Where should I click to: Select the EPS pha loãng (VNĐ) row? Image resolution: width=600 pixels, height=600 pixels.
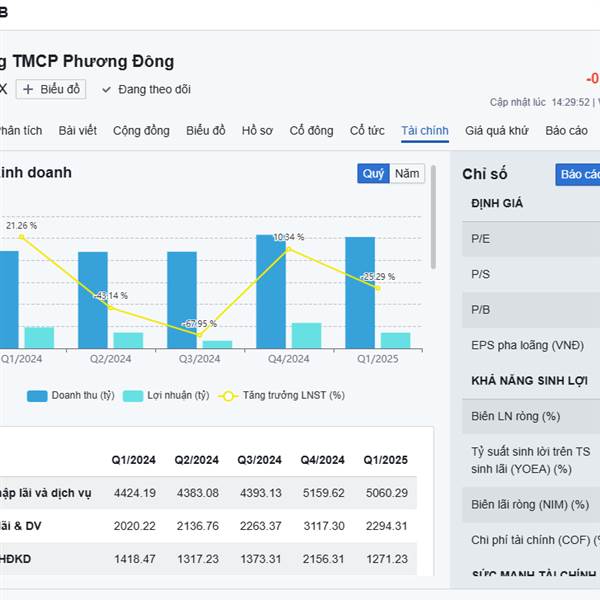coord(531,345)
